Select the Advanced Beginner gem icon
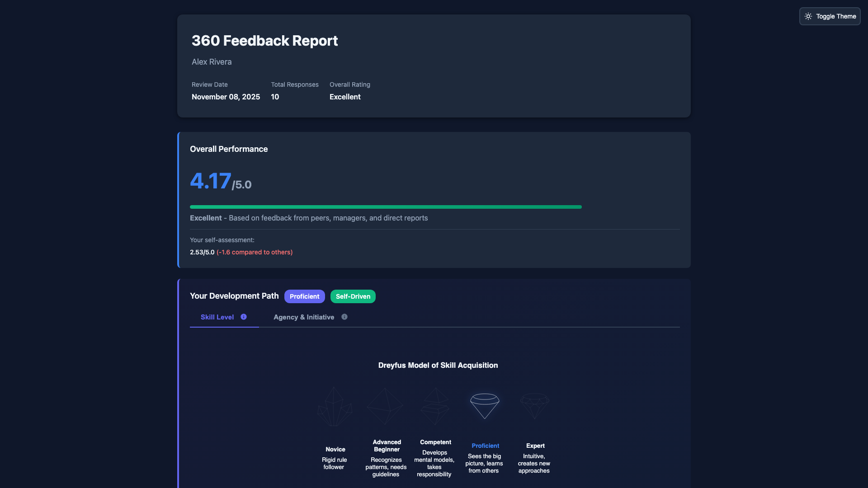 pyautogui.click(x=386, y=405)
